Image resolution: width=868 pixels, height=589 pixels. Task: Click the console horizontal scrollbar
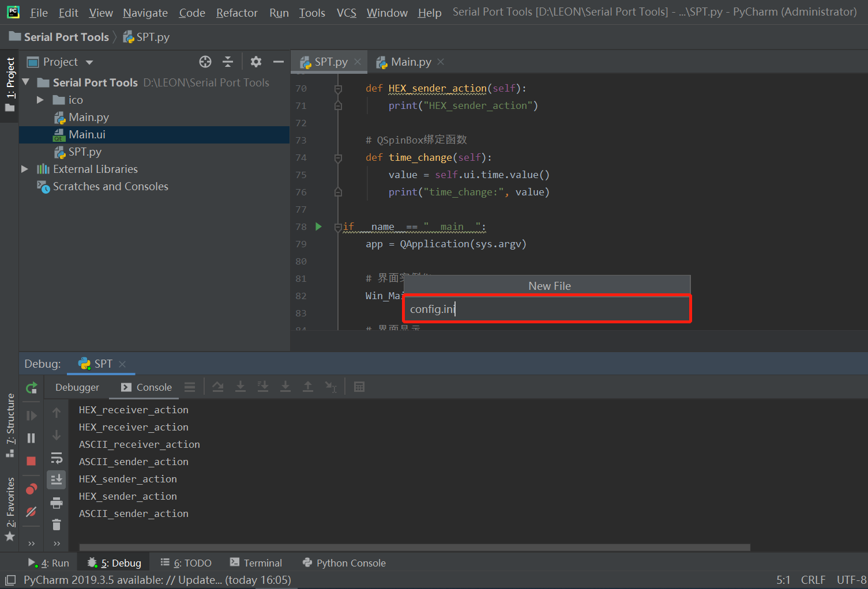pos(415,548)
